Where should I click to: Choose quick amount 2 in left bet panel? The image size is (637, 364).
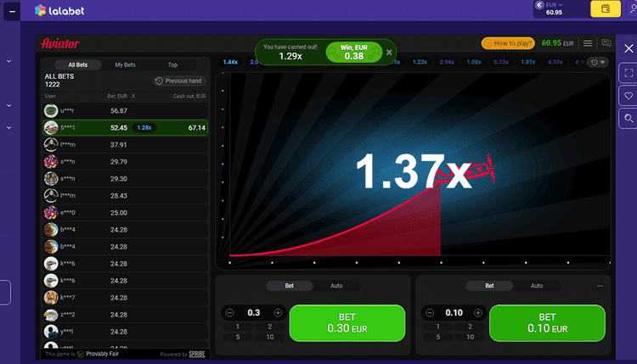[x=270, y=327]
